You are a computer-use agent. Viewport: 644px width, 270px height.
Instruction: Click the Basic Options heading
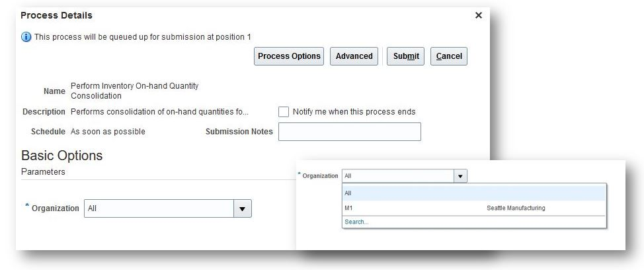[x=62, y=156]
